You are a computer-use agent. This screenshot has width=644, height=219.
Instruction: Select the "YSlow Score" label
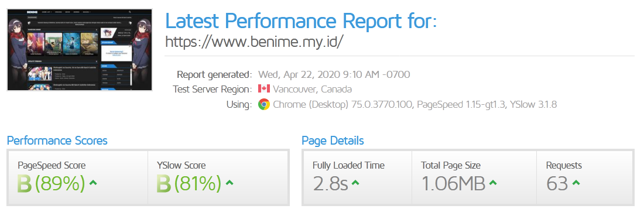point(181,166)
